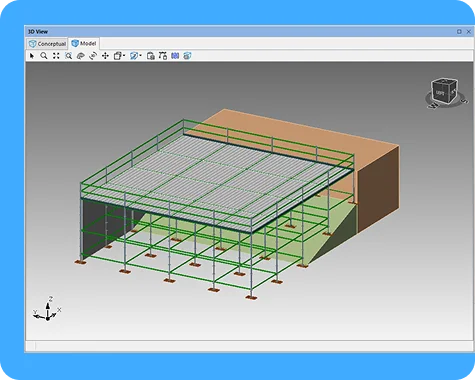Screen dimensions: 475x380
Task: Select the arrow pointer tool
Action: pyautogui.click(x=32, y=56)
